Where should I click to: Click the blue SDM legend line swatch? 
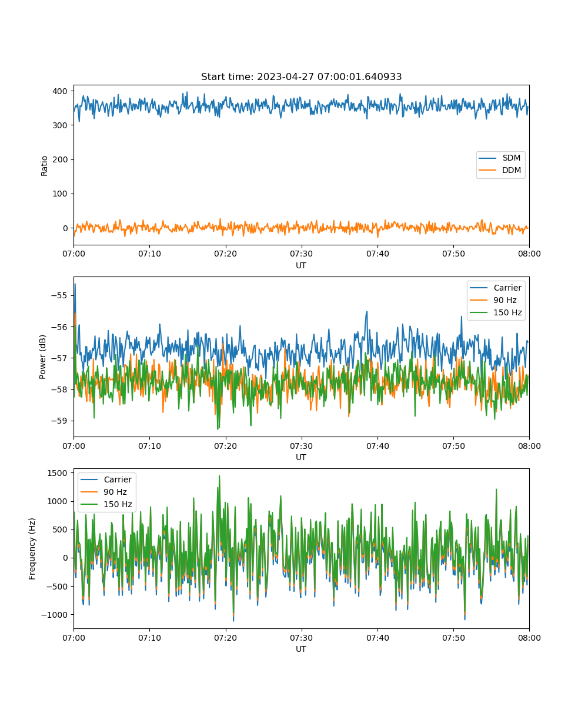pos(488,158)
